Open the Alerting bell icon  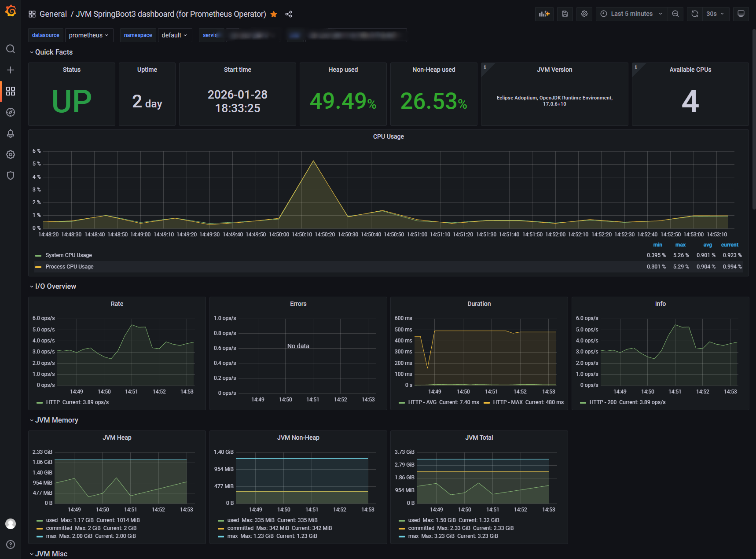click(x=11, y=133)
